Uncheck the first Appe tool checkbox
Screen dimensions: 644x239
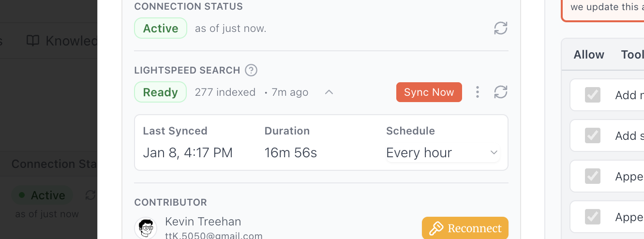(593, 176)
